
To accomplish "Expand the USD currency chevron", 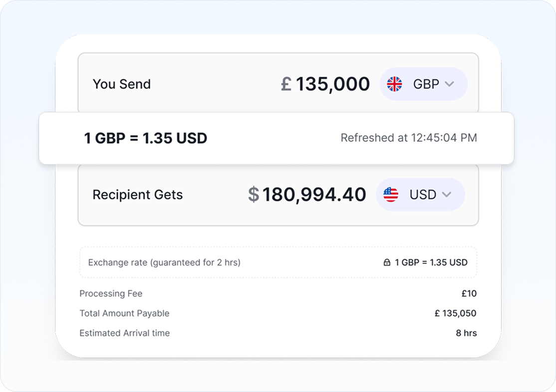I will pos(446,195).
